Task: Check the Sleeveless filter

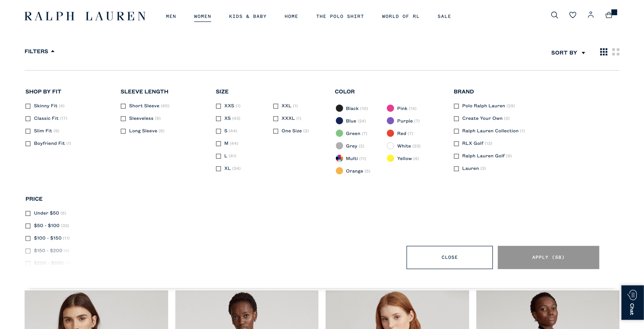Action: tap(123, 119)
